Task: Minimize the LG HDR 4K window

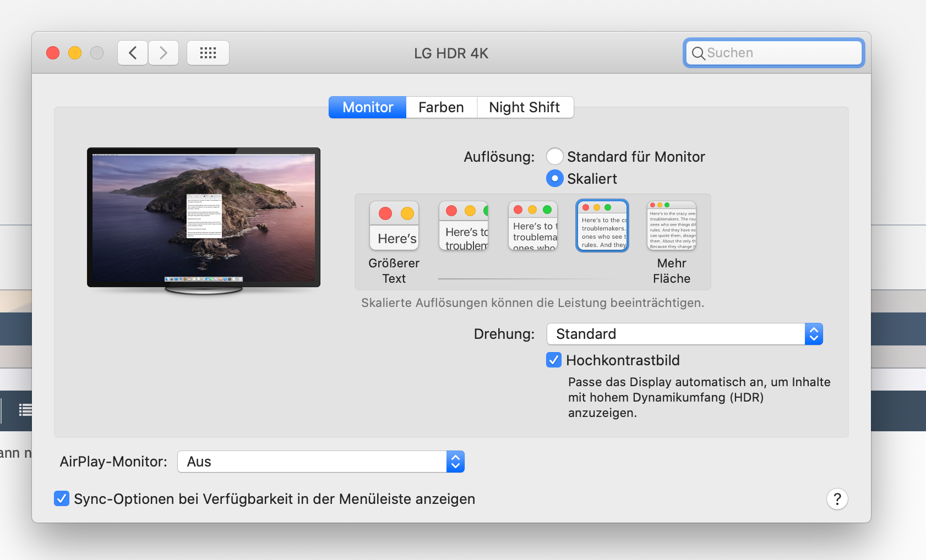Action: [75, 53]
